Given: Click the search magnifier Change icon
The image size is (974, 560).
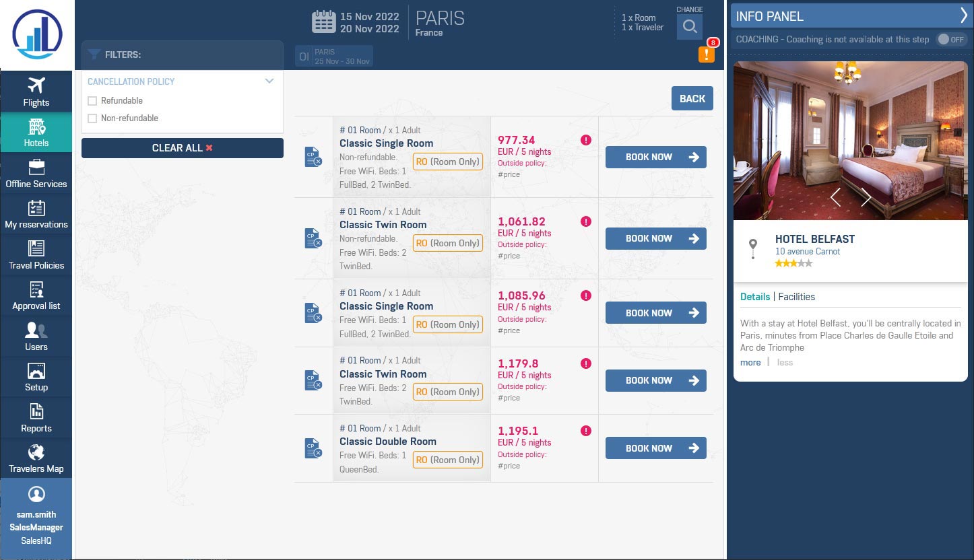Looking at the screenshot, I should [689, 27].
